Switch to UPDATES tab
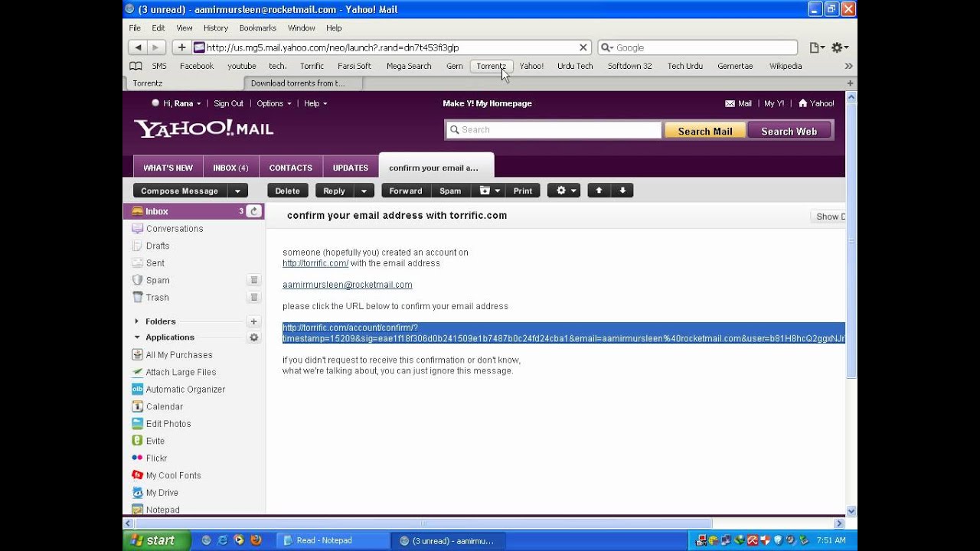The image size is (980, 551). [351, 168]
